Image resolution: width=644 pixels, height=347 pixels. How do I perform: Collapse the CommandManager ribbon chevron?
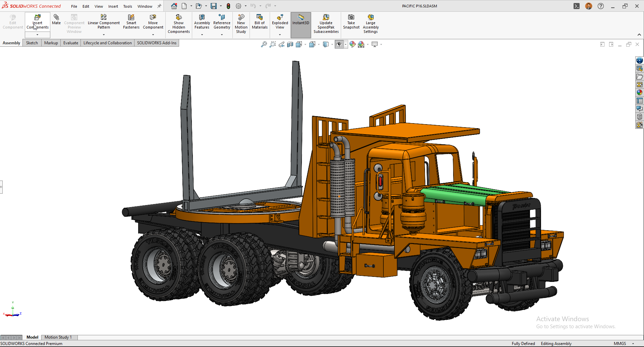coord(639,35)
